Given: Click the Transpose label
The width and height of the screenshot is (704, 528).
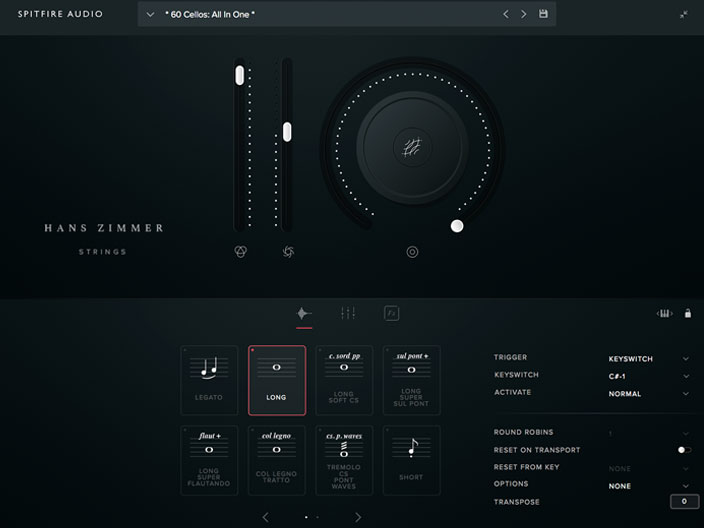Looking at the screenshot, I should pyautogui.click(x=517, y=502).
